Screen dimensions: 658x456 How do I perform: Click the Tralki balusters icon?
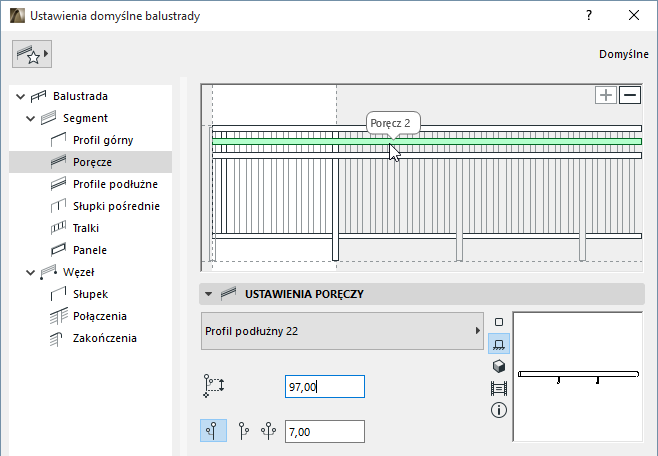tap(58, 228)
